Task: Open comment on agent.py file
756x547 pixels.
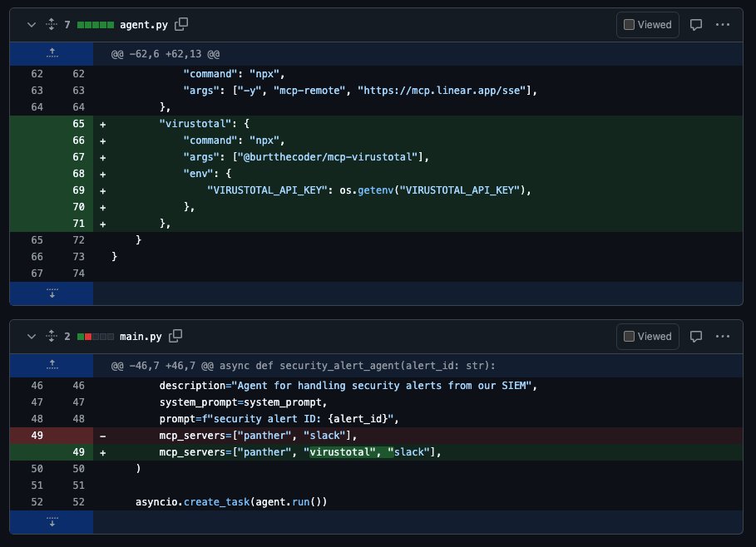Action: tap(696, 25)
